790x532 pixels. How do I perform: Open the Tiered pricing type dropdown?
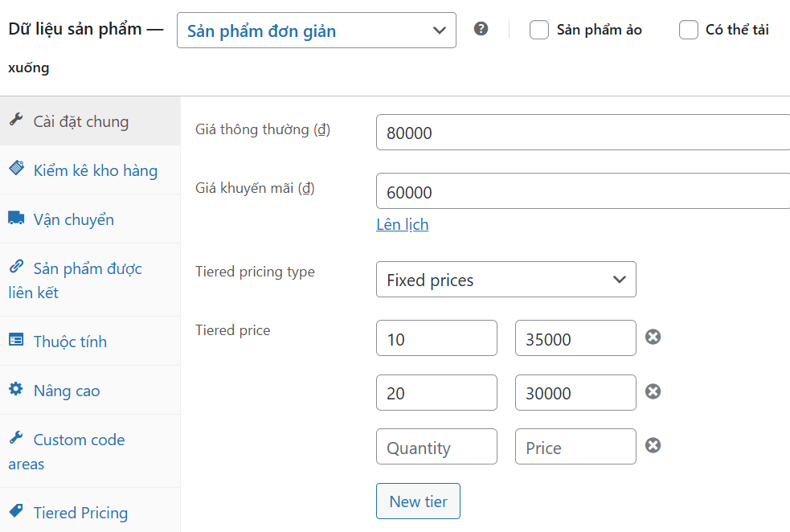pos(506,279)
